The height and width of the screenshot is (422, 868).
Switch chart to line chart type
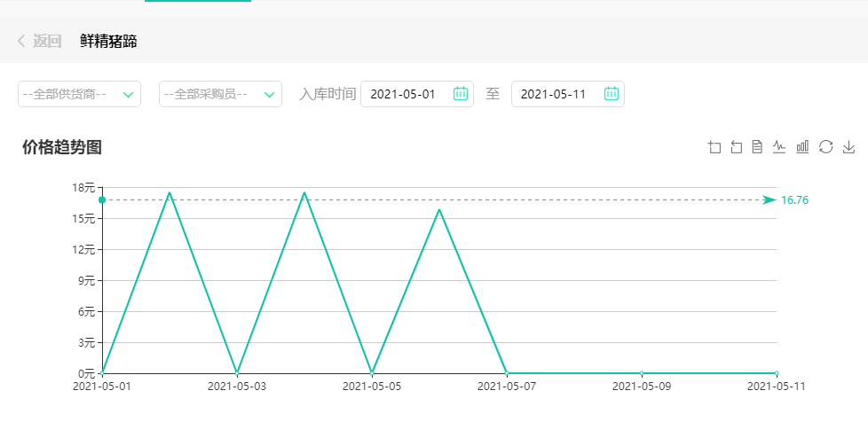[779, 147]
